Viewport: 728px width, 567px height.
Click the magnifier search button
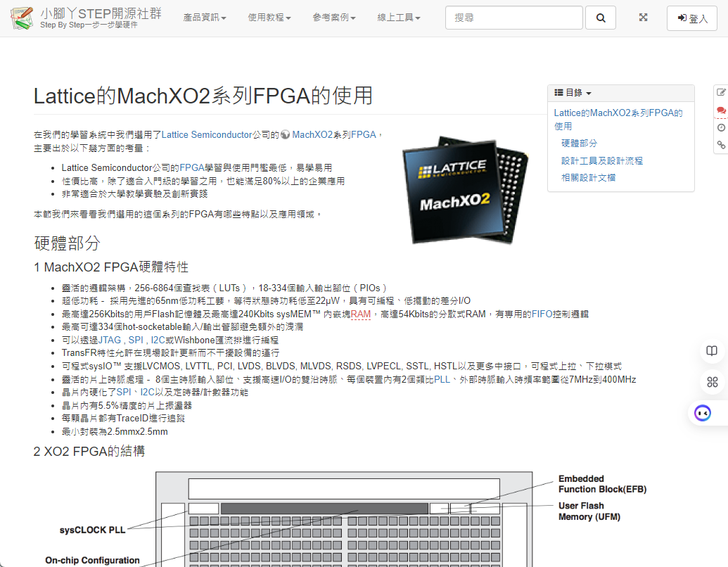[600, 18]
